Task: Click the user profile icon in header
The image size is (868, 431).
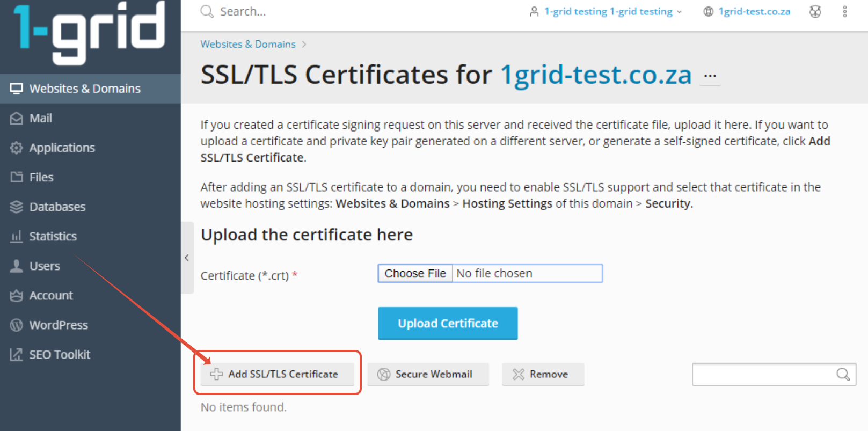Action: 534,11
